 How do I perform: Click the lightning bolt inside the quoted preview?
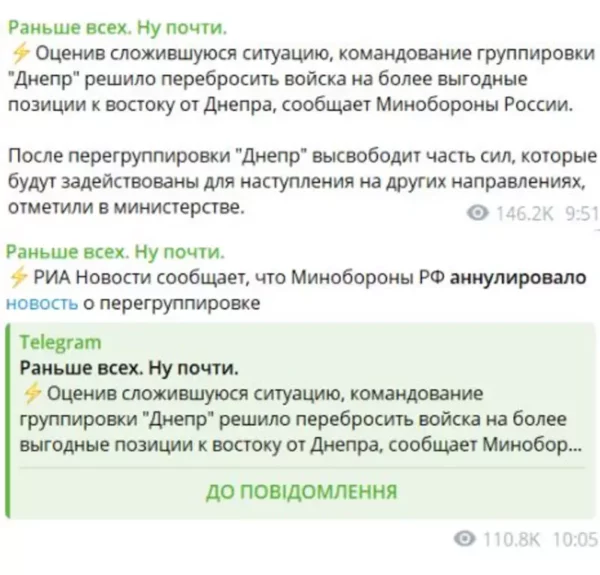(x=32, y=393)
